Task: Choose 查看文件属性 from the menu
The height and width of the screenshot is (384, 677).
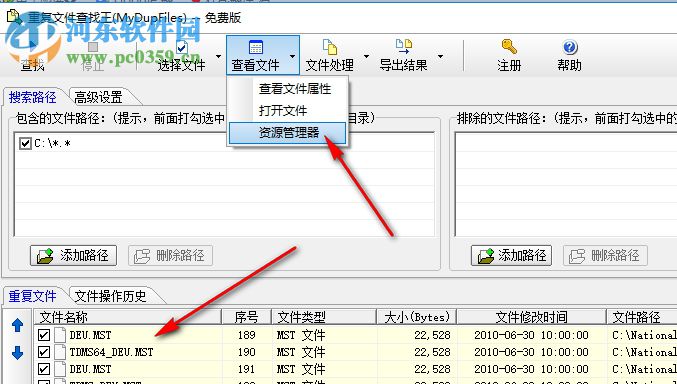Action: pos(294,89)
